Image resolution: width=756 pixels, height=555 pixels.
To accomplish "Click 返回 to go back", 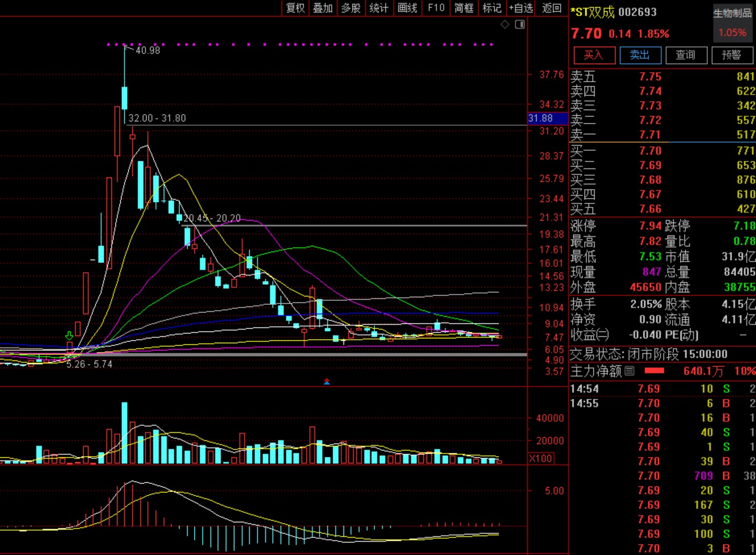I will (551, 8).
